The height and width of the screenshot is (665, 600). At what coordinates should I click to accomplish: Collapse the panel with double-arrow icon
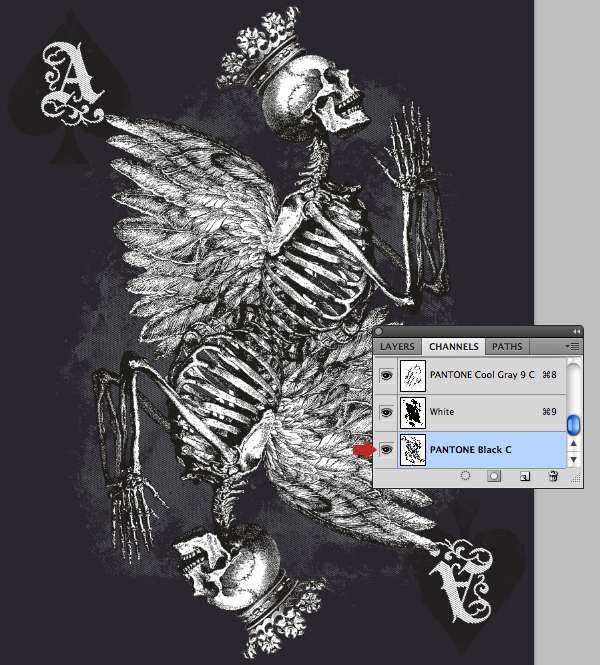click(x=576, y=331)
